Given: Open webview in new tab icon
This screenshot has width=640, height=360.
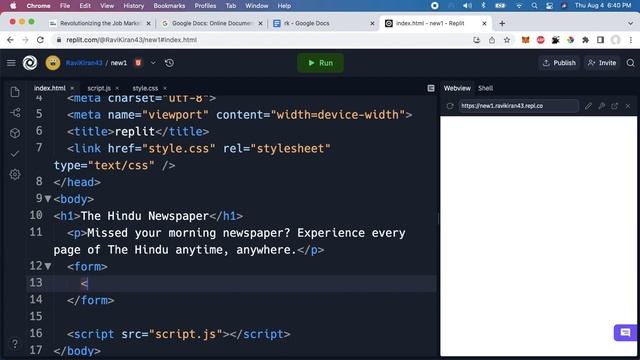Looking at the screenshot, I should (x=615, y=106).
